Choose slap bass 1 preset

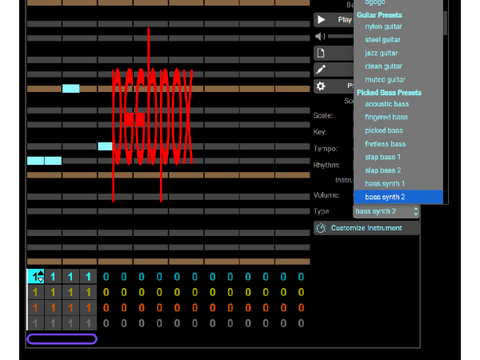point(382,157)
